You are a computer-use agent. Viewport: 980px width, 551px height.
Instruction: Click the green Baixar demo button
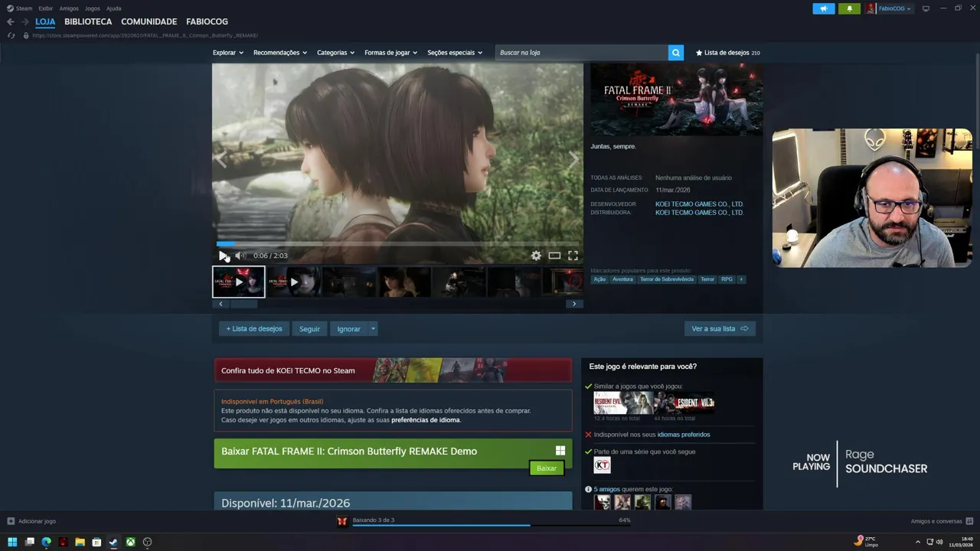[547, 468]
